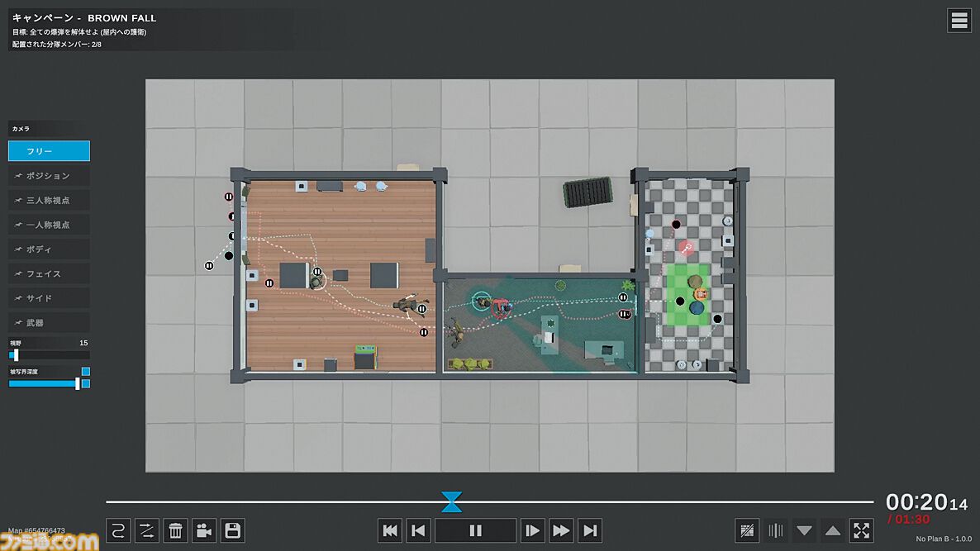Toggle the 被写界深度 upper blue checkbox
The height and width of the screenshot is (551, 980).
coord(86,372)
